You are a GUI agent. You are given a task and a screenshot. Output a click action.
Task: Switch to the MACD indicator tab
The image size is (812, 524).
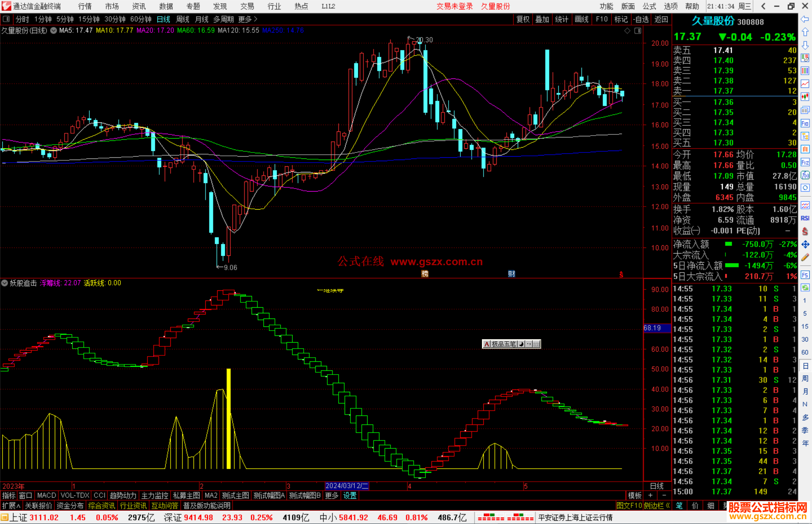(46, 495)
